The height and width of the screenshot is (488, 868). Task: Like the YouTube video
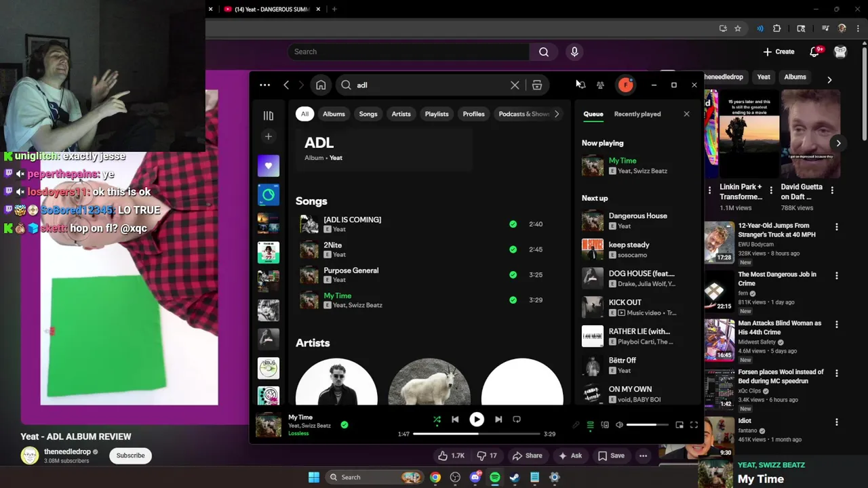coord(450,455)
